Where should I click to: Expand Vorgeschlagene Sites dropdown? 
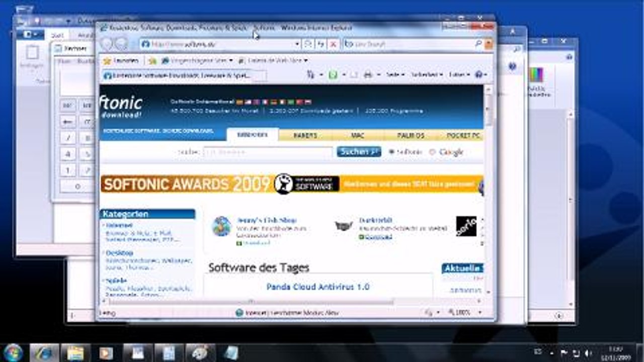(x=231, y=60)
